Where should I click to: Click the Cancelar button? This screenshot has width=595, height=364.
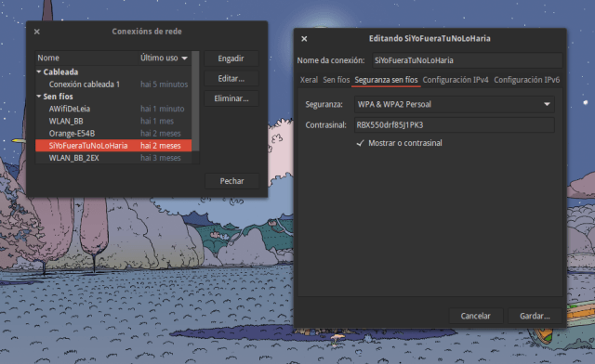475,316
